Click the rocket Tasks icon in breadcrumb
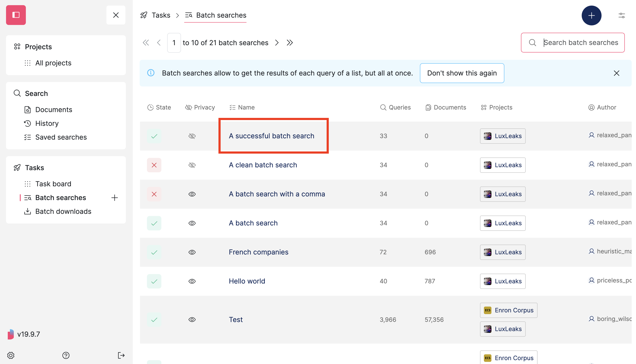The height and width of the screenshot is (364, 636). (143, 15)
